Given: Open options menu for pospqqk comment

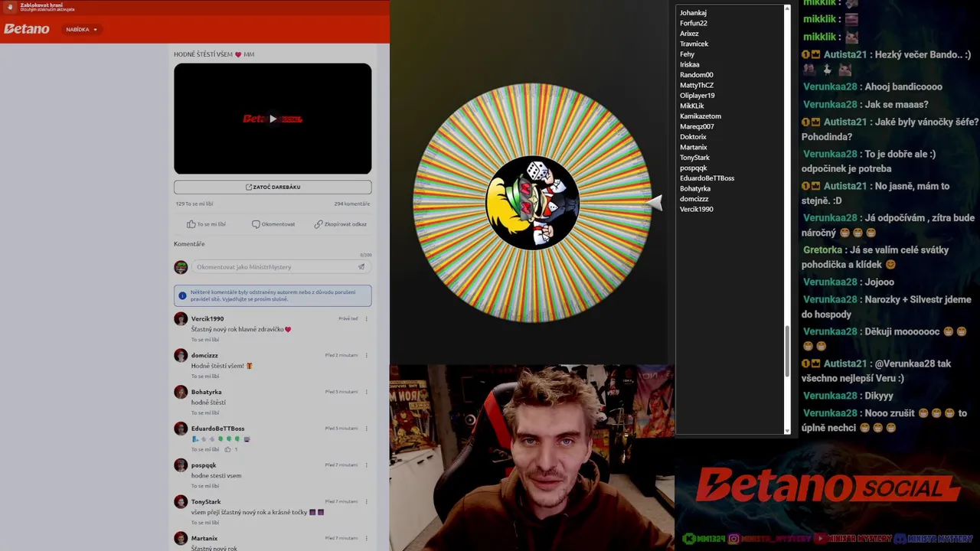Looking at the screenshot, I should (x=366, y=465).
